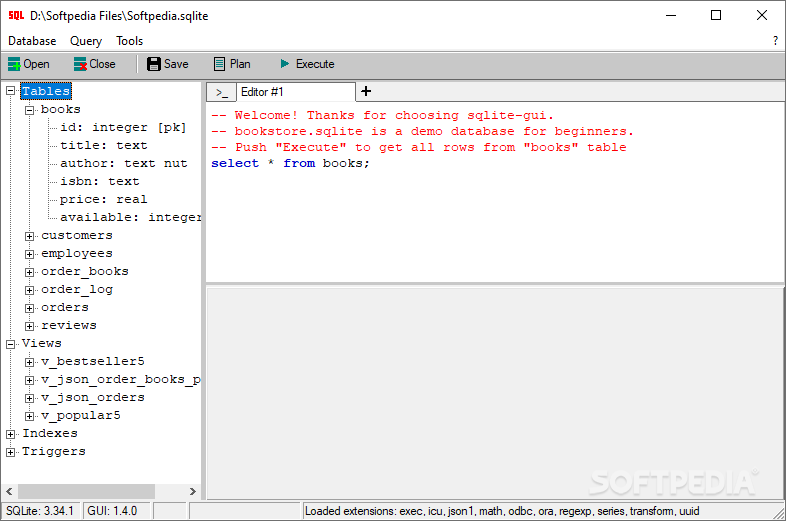This screenshot has width=786, height=521.
Task: Click the Plan button label
Action: (x=240, y=64)
